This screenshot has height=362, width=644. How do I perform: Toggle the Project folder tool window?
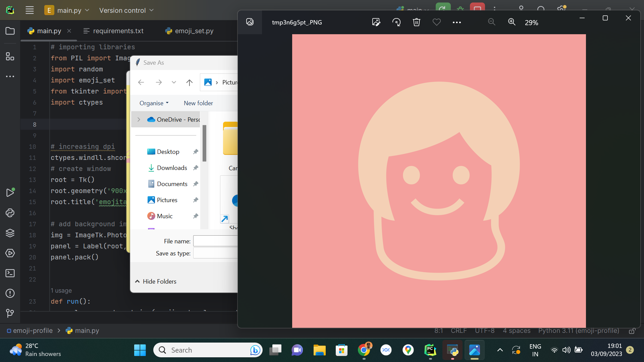click(10, 31)
